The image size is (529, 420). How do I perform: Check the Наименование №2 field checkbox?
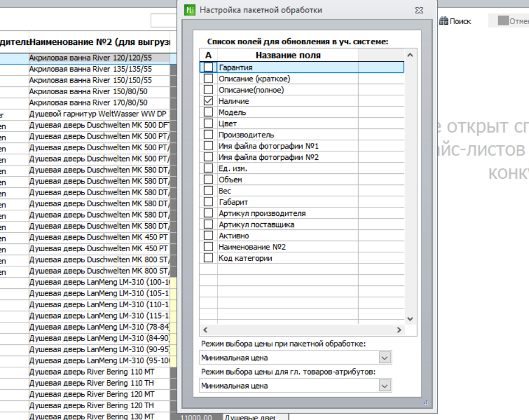pyautogui.click(x=208, y=247)
